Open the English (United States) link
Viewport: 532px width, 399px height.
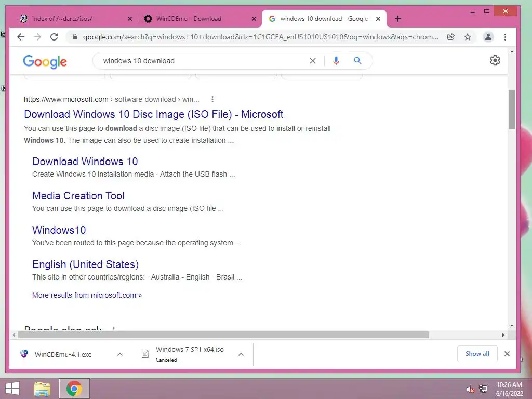click(x=85, y=264)
